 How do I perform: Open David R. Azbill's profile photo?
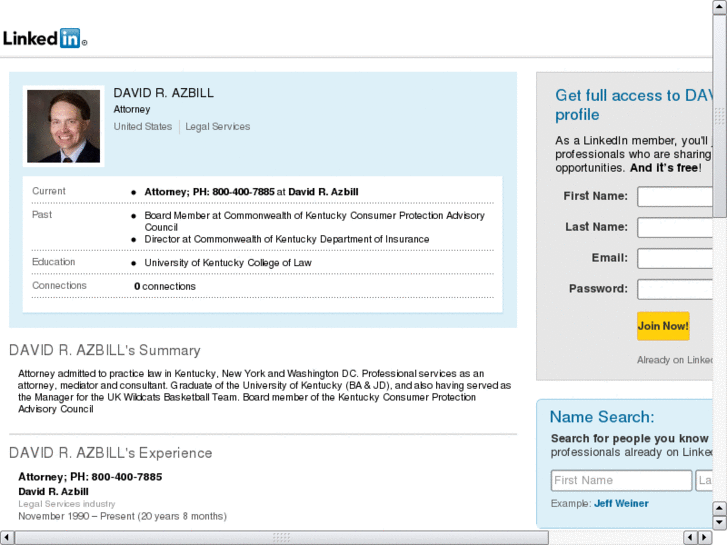[x=64, y=126]
